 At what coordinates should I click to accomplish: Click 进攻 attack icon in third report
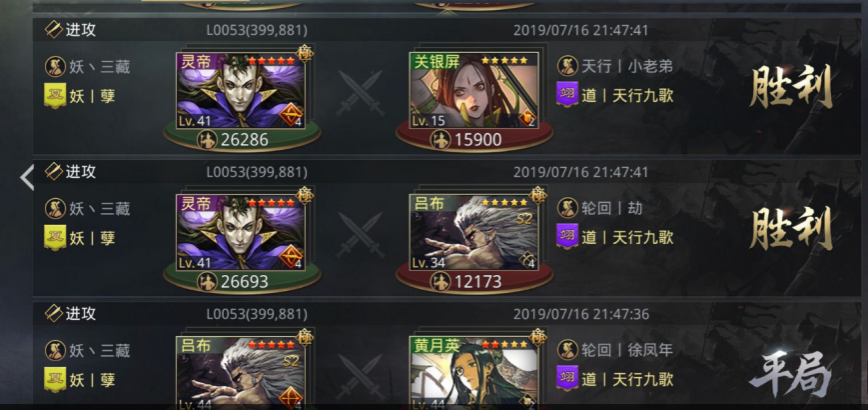tap(54, 314)
